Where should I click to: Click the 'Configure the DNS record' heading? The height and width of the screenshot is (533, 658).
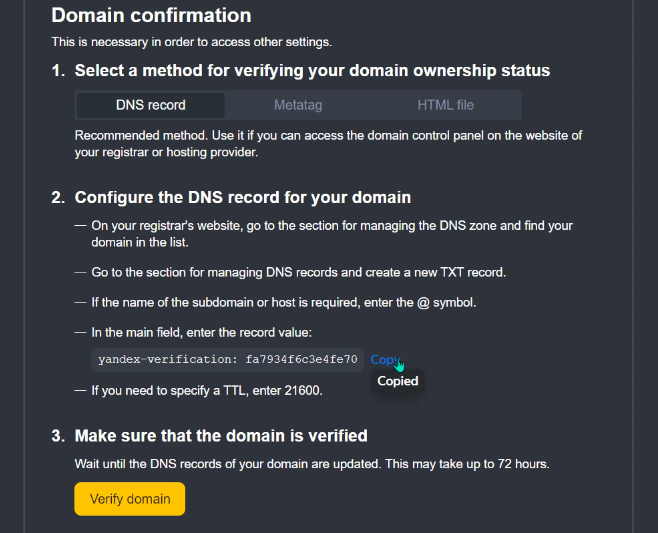242,197
